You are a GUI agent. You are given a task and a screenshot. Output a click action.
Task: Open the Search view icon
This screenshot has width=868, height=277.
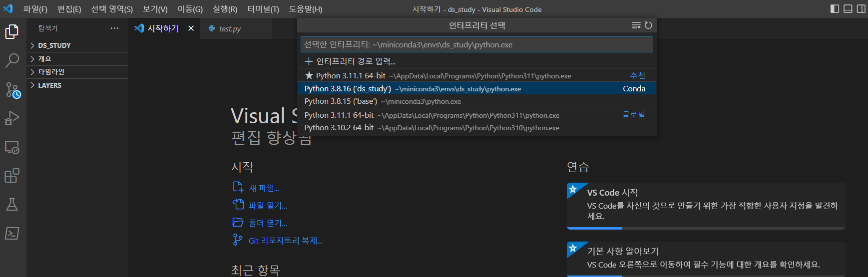(12, 60)
